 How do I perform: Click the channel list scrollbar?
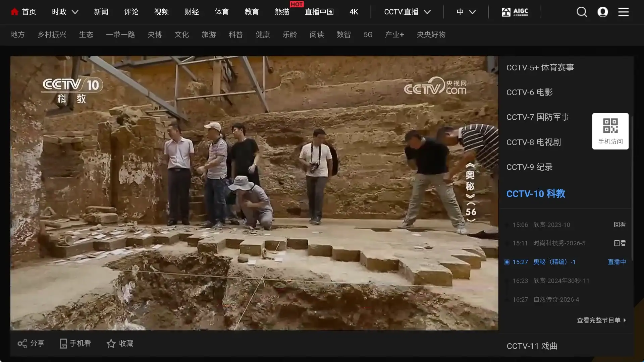(x=632, y=188)
